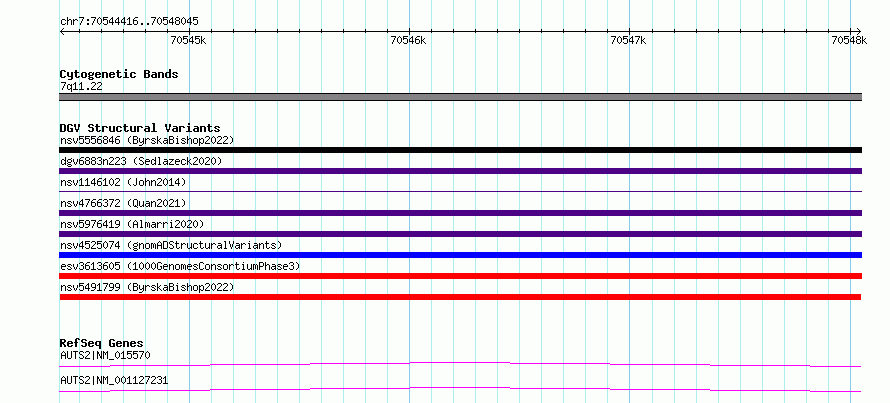The image size is (890, 403).
Task: Click the 70546k ruler tick label
Action: (x=408, y=40)
